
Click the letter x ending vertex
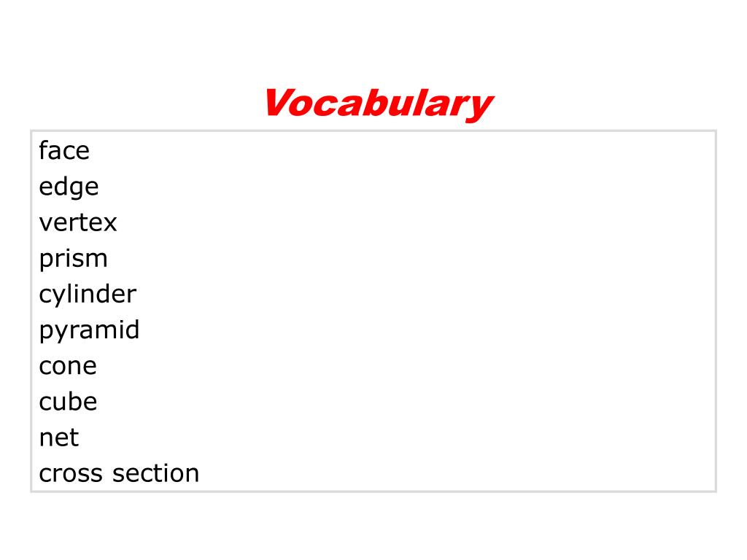pyautogui.click(x=109, y=224)
